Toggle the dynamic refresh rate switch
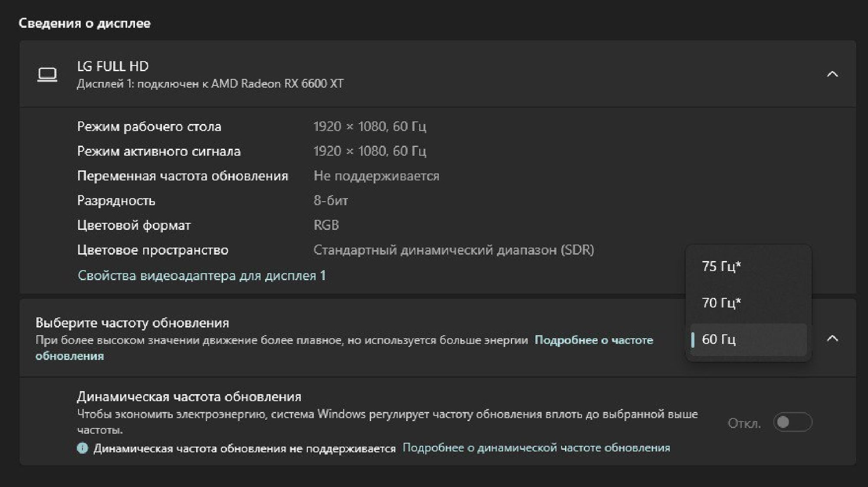868x487 pixels. [x=792, y=422]
